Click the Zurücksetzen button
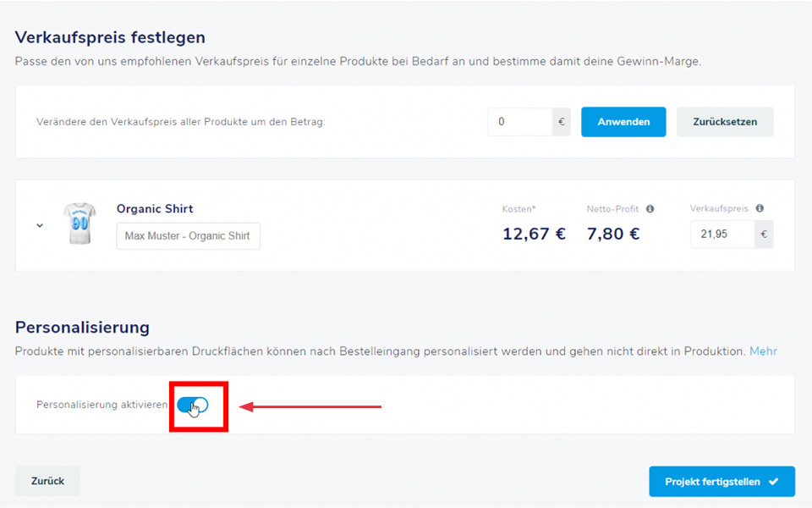The width and height of the screenshot is (812, 508). click(725, 122)
